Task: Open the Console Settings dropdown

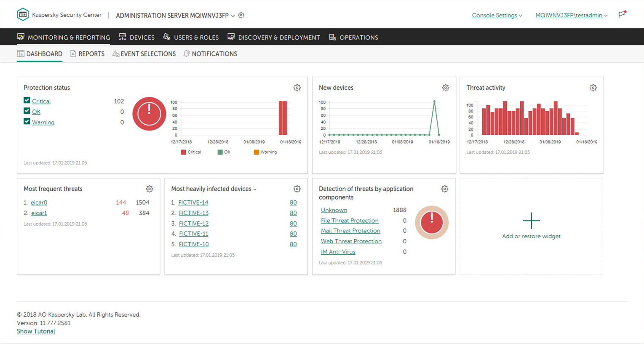Action: coord(497,16)
